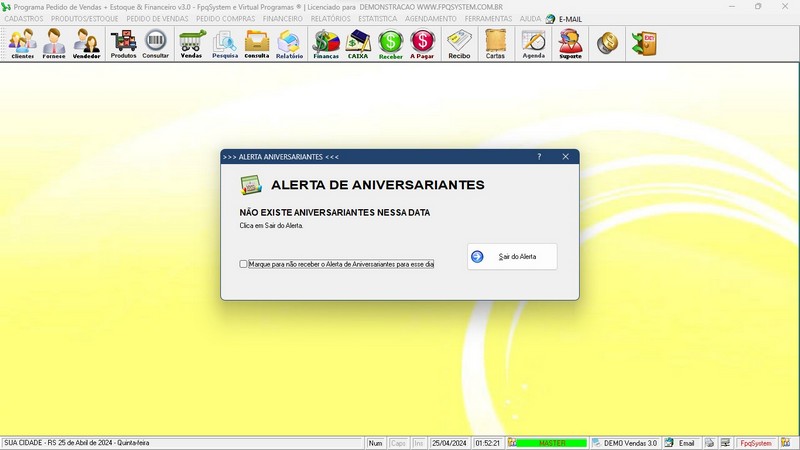
Task: Click the Pesquisa magnifier icon
Action: 225,44
